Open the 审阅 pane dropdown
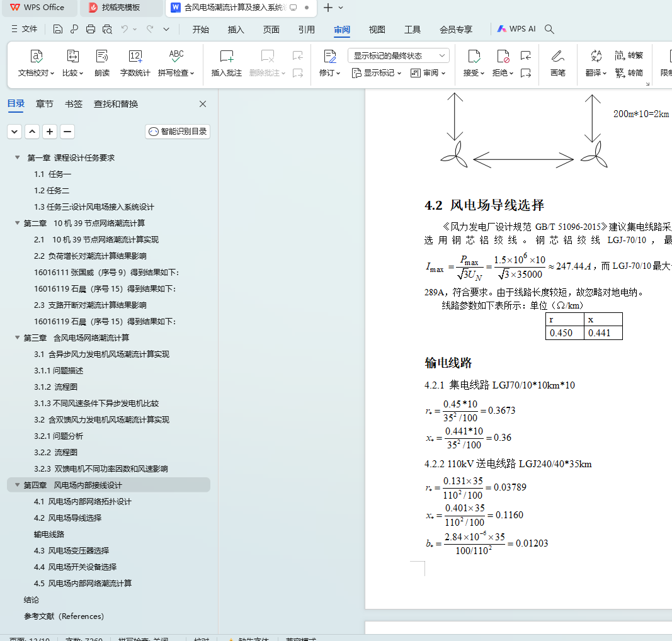The height and width of the screenshot is (641, 672). pos(428,73)
